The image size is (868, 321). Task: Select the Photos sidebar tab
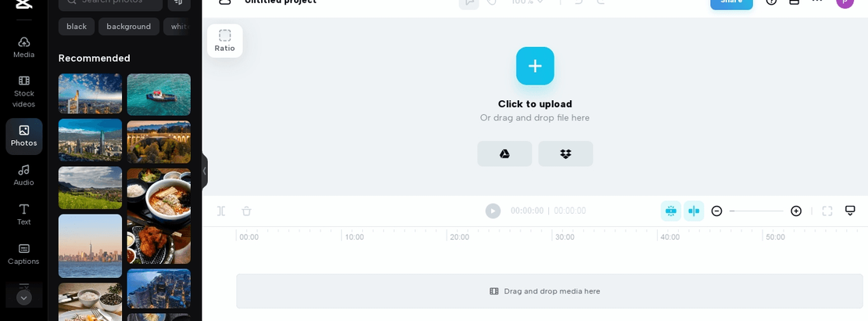[23, 135]
